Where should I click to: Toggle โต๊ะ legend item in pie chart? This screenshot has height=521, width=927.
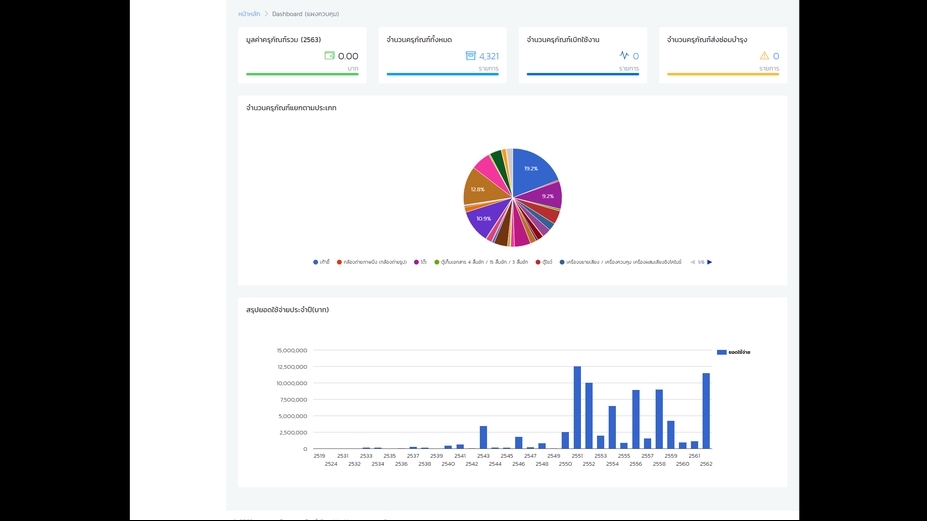tap(420, 262)
